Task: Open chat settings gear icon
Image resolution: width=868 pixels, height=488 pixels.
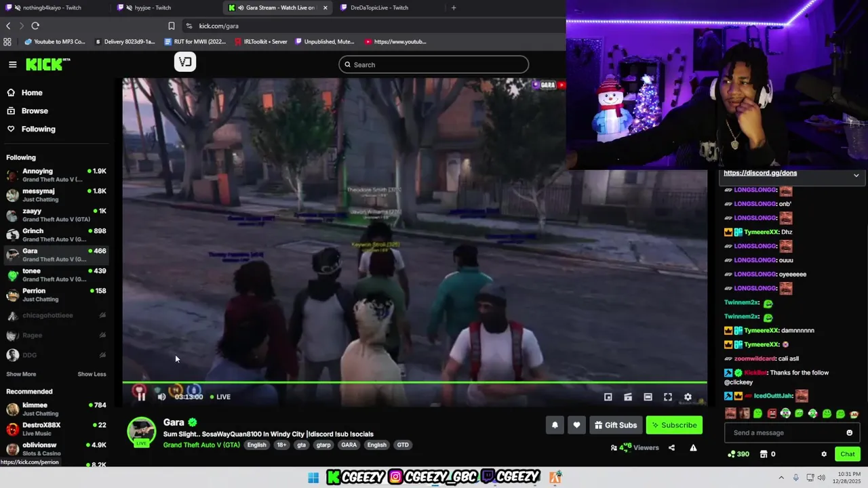Action: point(824,454)
